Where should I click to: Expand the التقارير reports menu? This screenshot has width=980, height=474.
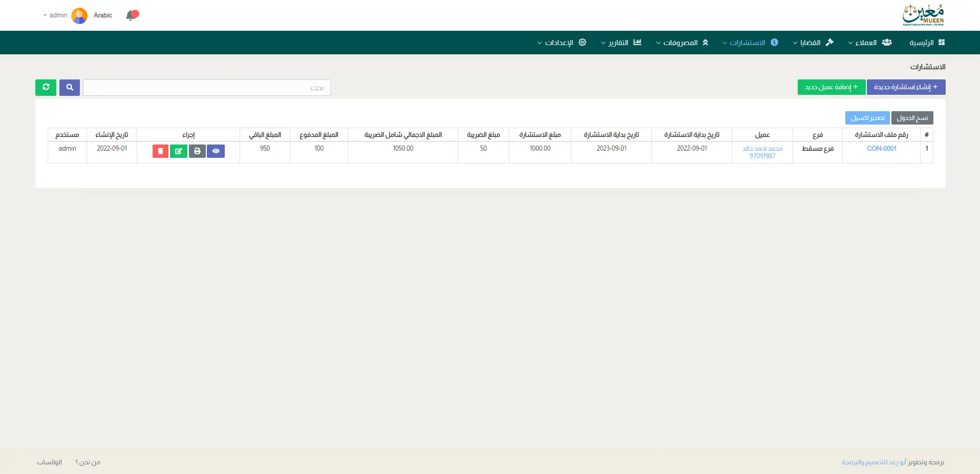tap(621, 43)
